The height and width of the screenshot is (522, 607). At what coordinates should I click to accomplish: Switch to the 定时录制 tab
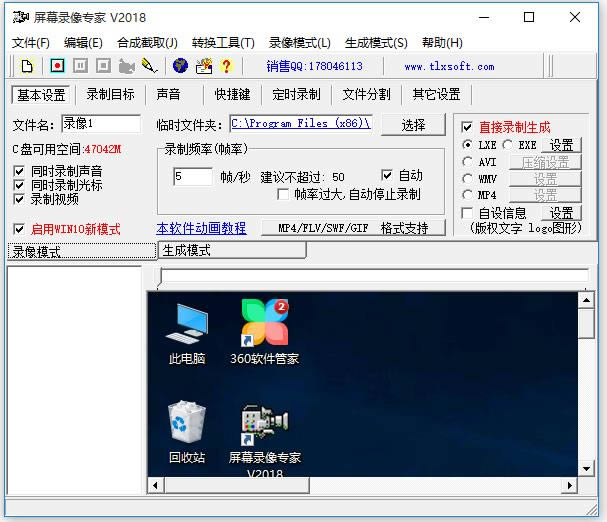pyautogui.click(x=296, y=94)
